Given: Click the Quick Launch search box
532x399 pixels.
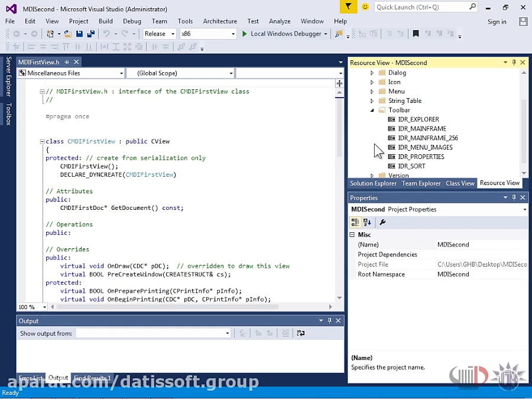Looking at the screenshot, I should [421, 7].
